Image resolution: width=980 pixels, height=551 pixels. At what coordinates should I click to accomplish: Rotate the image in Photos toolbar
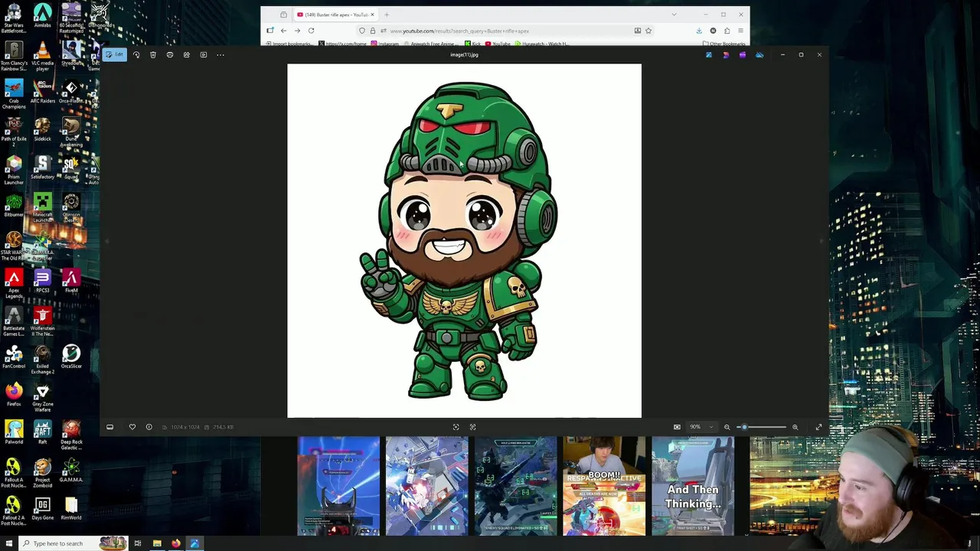(x=136, y=54)
